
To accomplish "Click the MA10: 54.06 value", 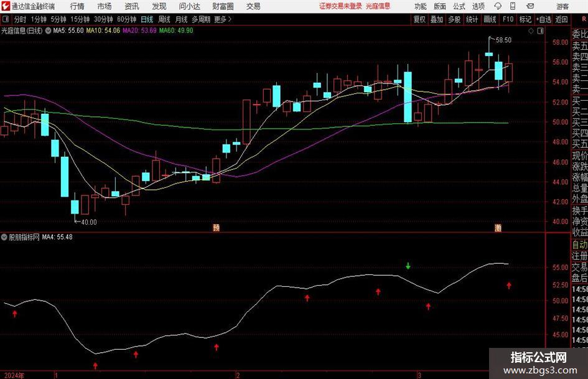I will (103, 30).
